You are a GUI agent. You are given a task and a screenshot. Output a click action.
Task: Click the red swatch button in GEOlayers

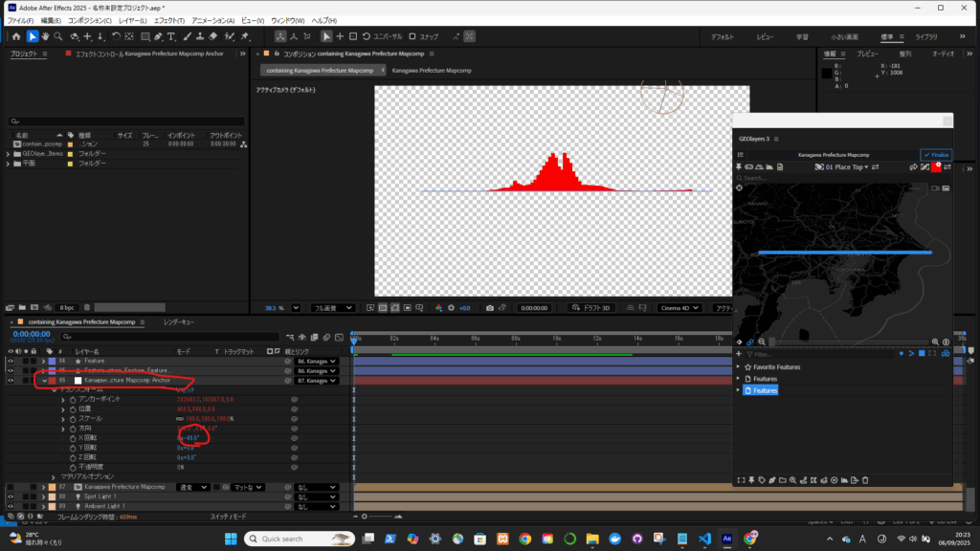coord(937,166)
